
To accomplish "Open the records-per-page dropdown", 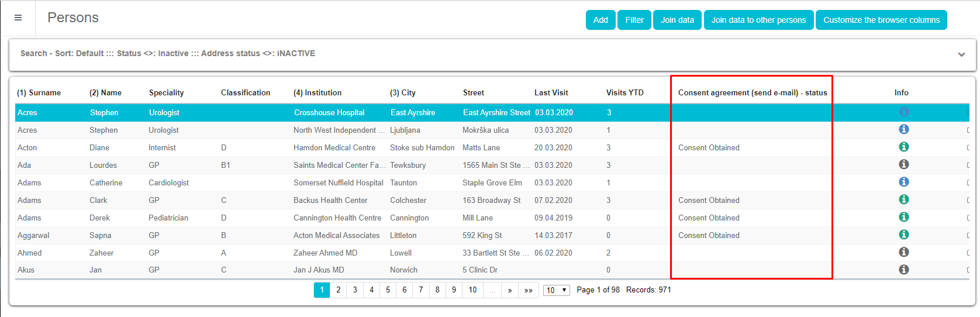I will (556, 290).
